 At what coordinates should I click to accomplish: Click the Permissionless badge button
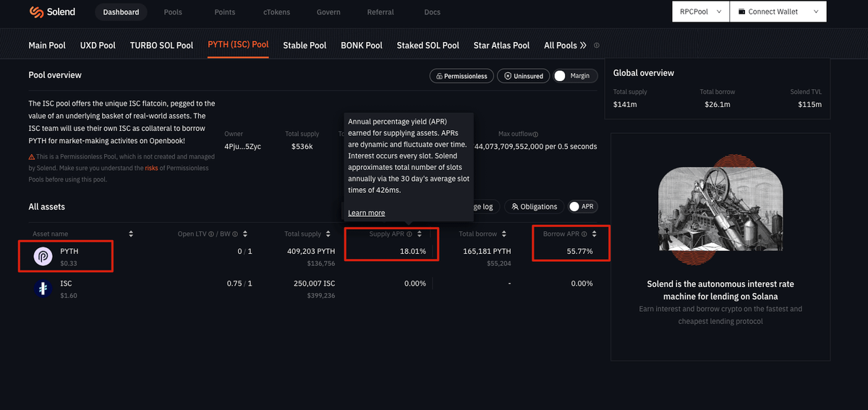point(461,76)
